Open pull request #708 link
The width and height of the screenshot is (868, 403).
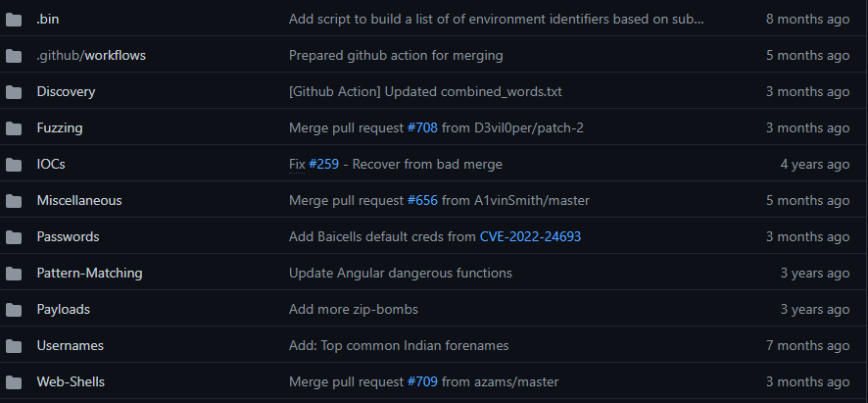pos(422,127)
